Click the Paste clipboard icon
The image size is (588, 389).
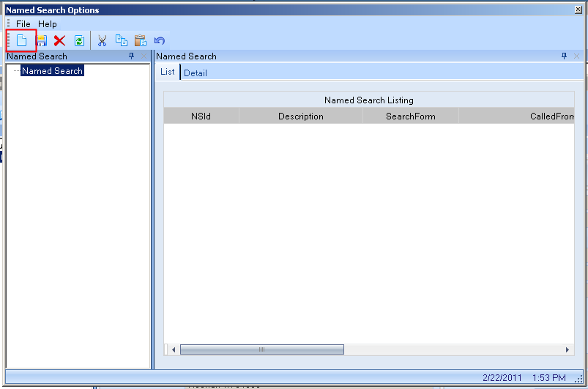pos(141,40)
